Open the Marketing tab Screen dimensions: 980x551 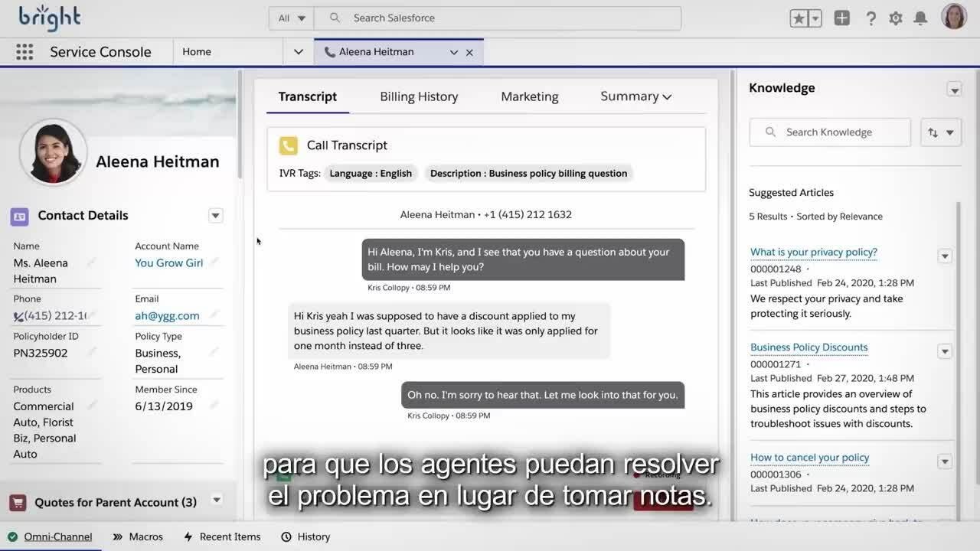[530, 96]
